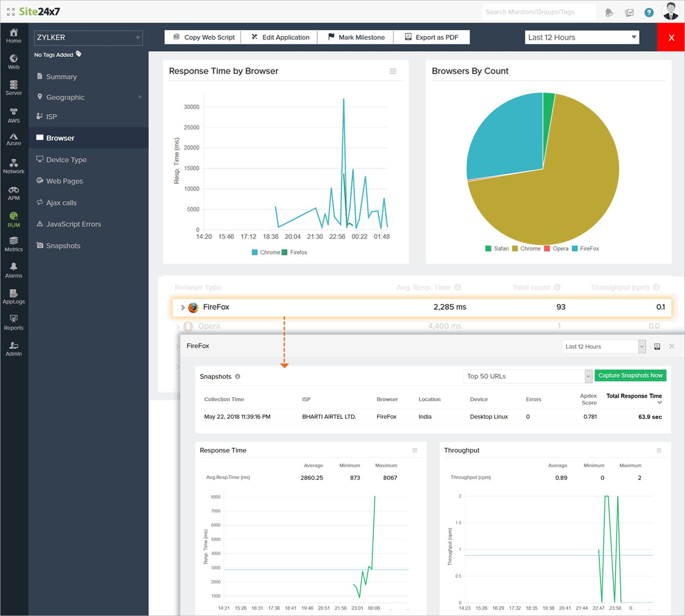This screenshot has height=616, width=685.
Task: Open the announcements megaphone icon
Action: [609, 12]
